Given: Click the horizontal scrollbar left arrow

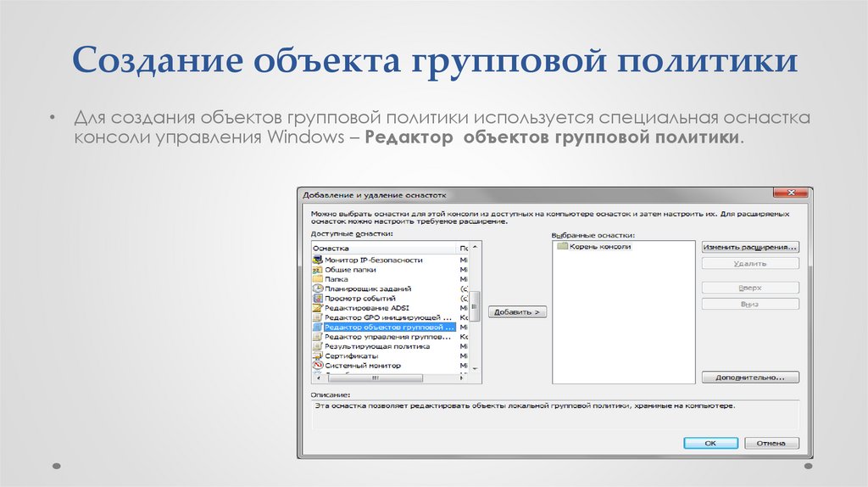Looking at the screenshot, I should (317, 378).
